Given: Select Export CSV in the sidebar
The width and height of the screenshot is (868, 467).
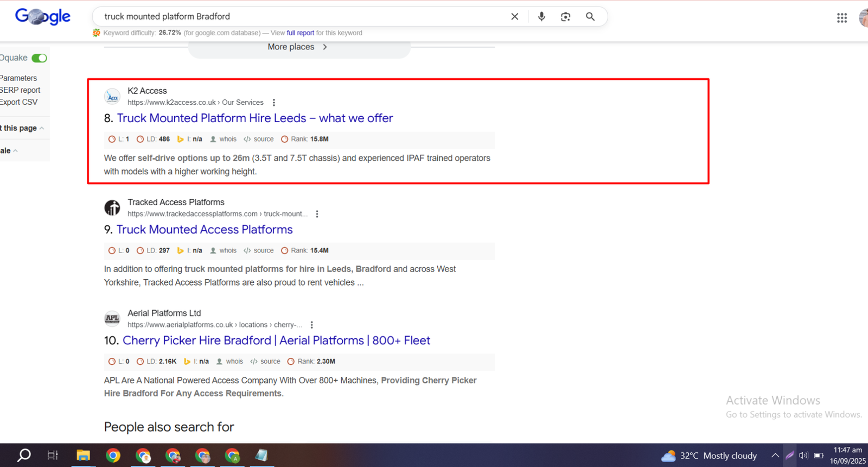Looking at the screenshot, I should tap(19, 102).
